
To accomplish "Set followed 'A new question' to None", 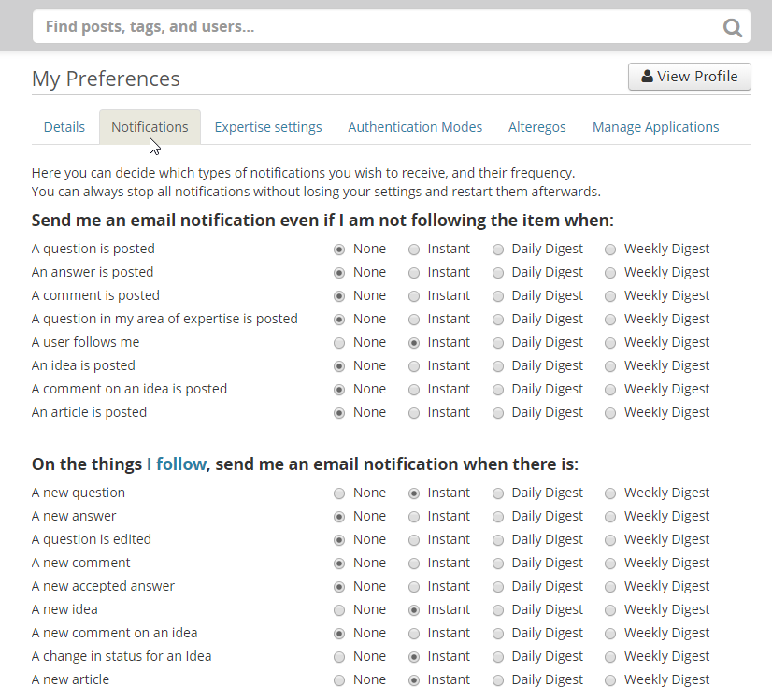I will tap(339, 493).
